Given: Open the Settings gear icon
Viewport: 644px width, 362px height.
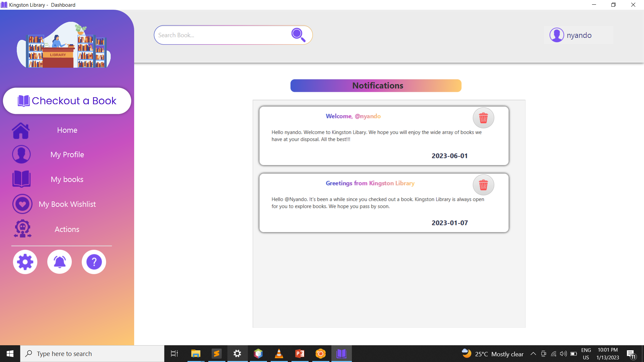Looking at the screenshot, I should point(25,262).
